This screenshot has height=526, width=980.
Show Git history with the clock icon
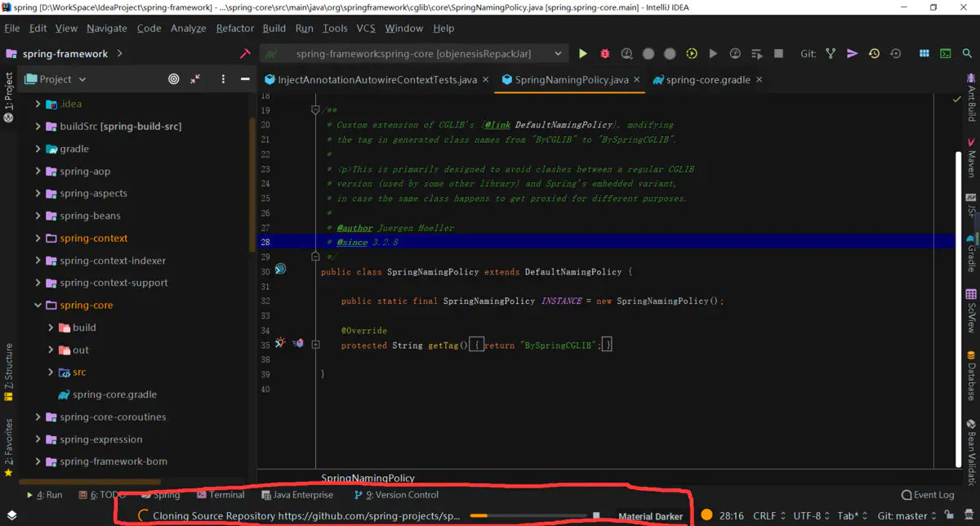point(874,53)
